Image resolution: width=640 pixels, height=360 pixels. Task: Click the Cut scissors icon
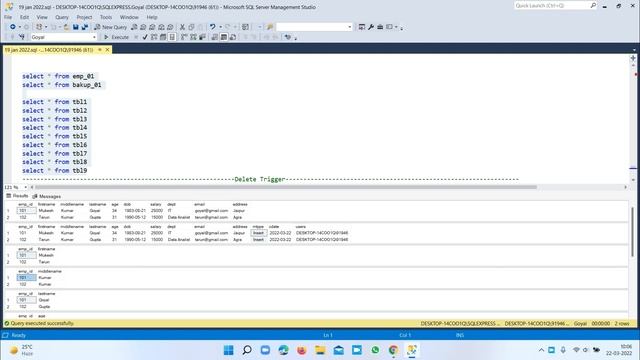[182, 27]
